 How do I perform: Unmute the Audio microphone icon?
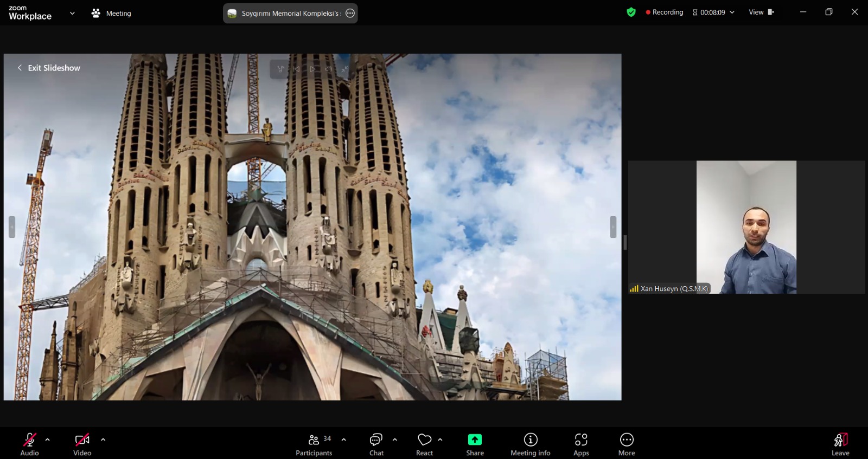pos(29,439)
